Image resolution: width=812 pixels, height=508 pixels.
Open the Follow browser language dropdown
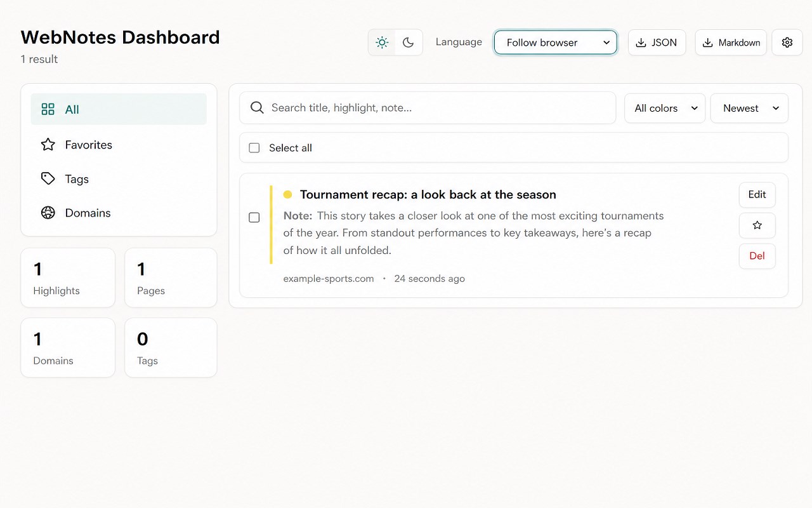(556, 43)
